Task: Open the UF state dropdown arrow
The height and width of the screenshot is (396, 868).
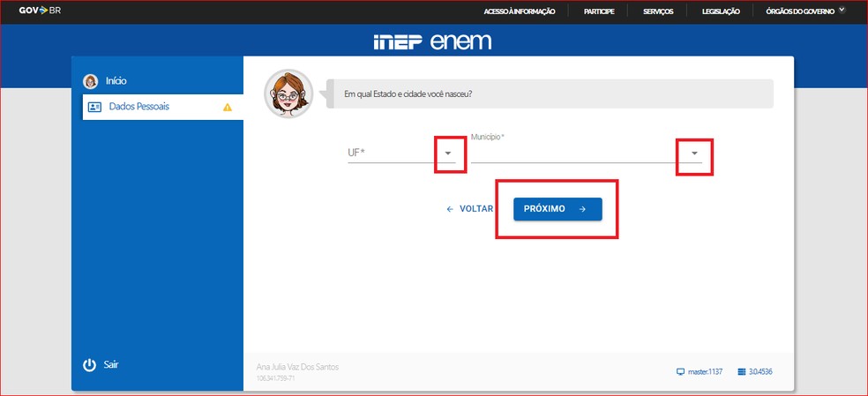Action: [x=449, y=153]
